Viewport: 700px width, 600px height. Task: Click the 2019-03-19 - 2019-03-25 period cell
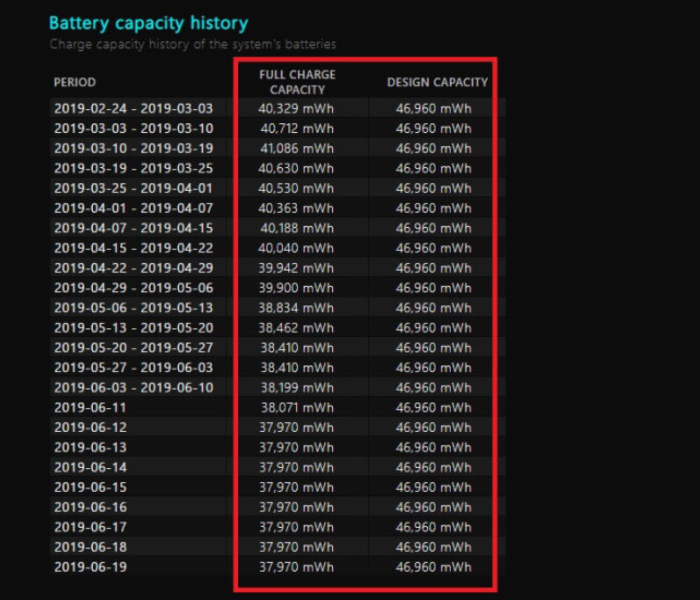pos(133,168)
